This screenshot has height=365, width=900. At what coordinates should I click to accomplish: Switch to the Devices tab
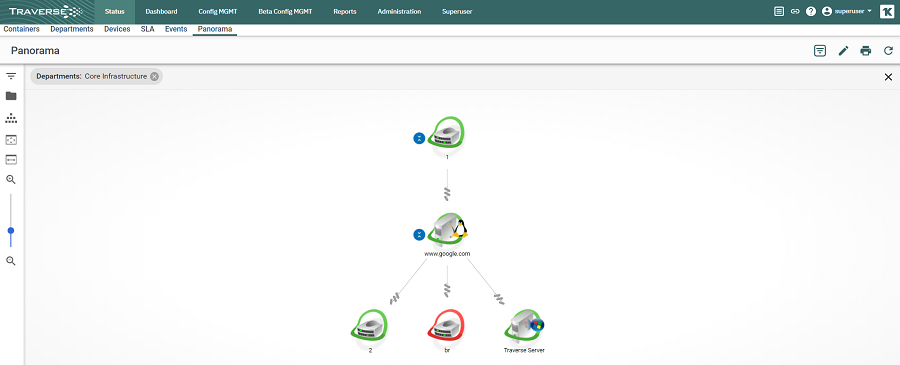tap(117, 29)
